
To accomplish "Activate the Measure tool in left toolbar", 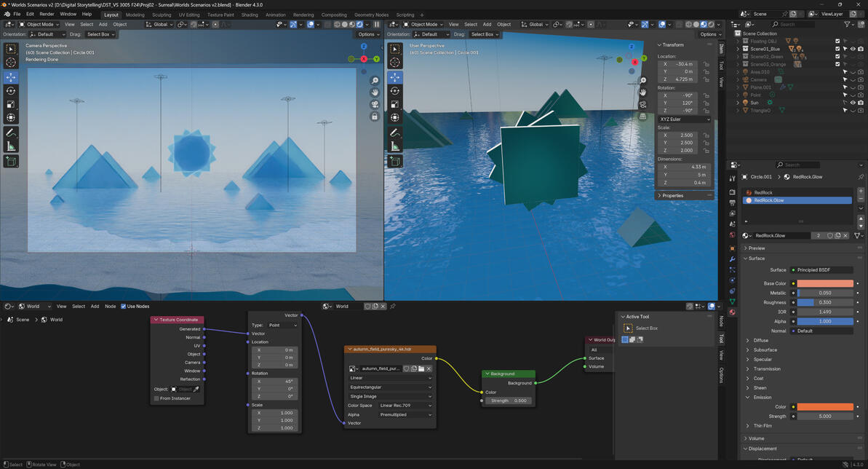I will 10,146.
